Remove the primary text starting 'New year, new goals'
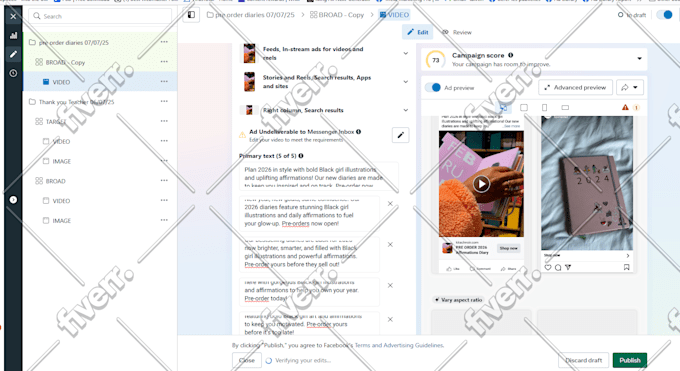680x371 pixels. [390, 204]
